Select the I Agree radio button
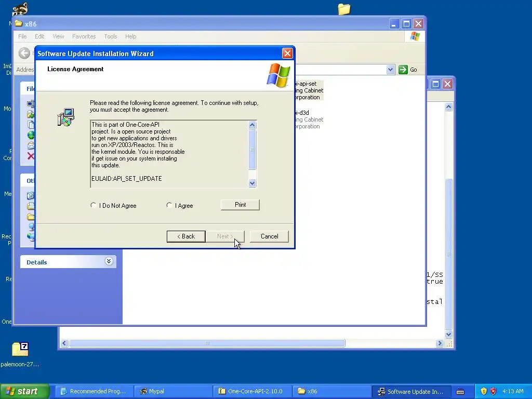 (169, 205)
